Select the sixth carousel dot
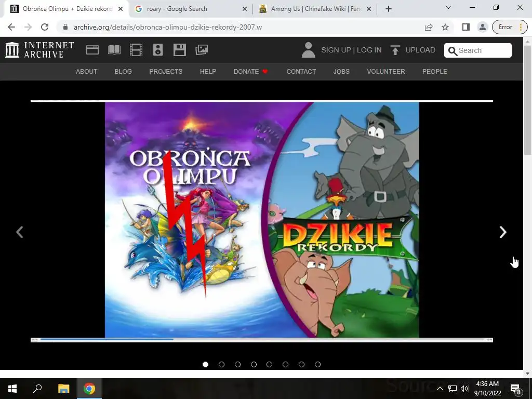Image resolution: width=532 pixels, height=399 pixels. (x=285, y=364)
